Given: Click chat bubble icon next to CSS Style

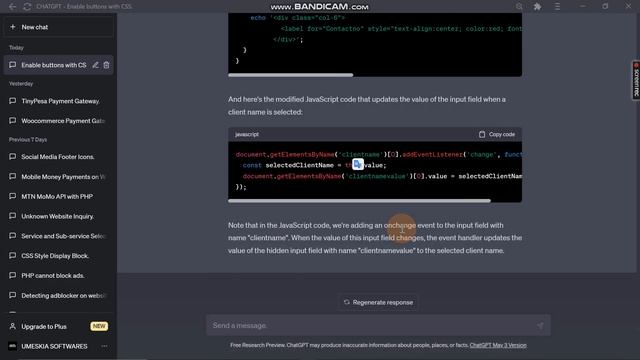Looking at the screenshot, I should (x=13, y=256).
